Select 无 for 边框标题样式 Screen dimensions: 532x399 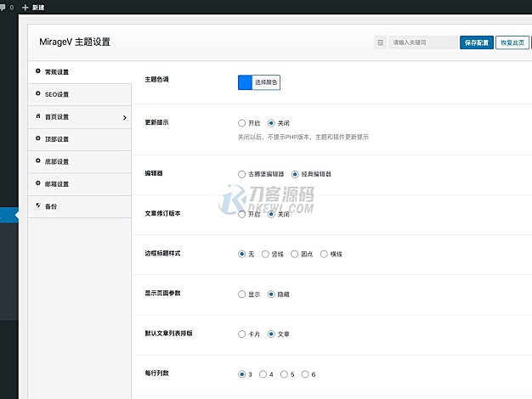coord(241,254)
